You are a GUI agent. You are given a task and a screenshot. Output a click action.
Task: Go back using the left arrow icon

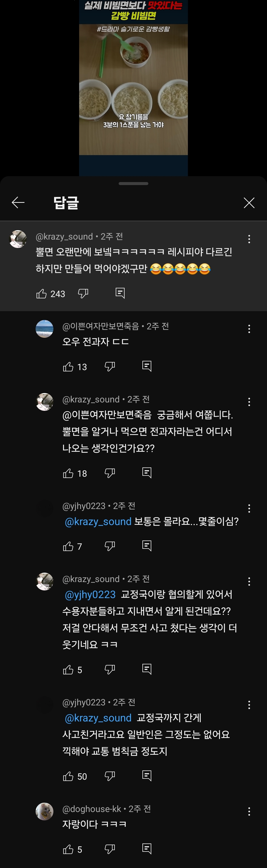tap(18, 203)
